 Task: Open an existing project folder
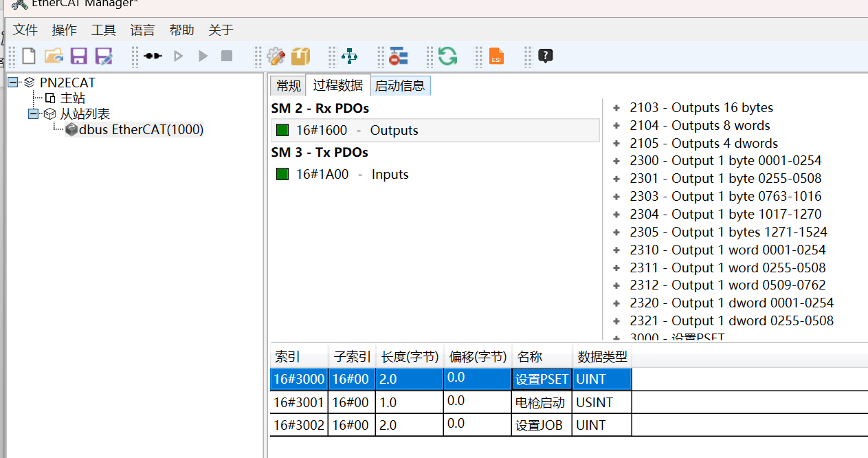point(54,56)
